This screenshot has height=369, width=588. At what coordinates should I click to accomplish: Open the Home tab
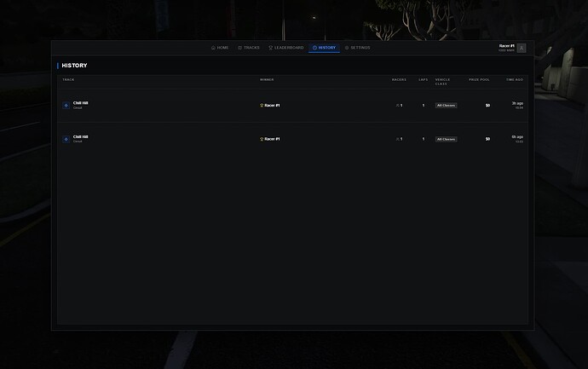(220, 48)
